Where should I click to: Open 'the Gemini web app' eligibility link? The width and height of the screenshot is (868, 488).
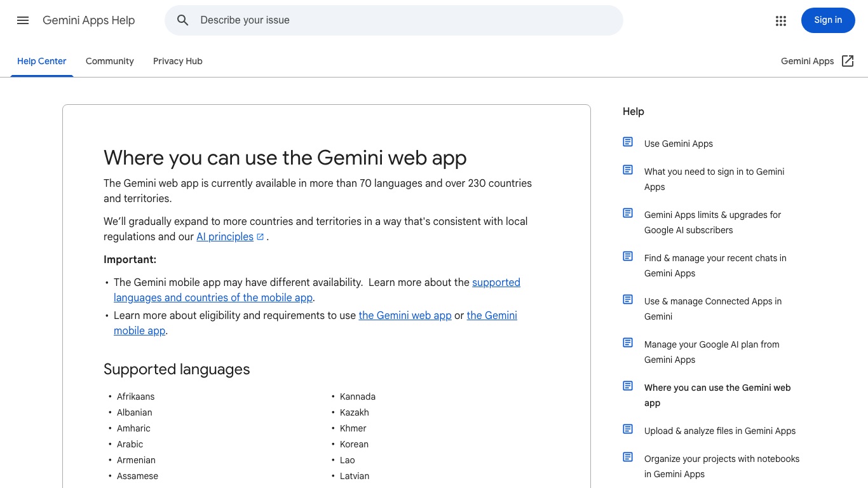click(405, 316)
